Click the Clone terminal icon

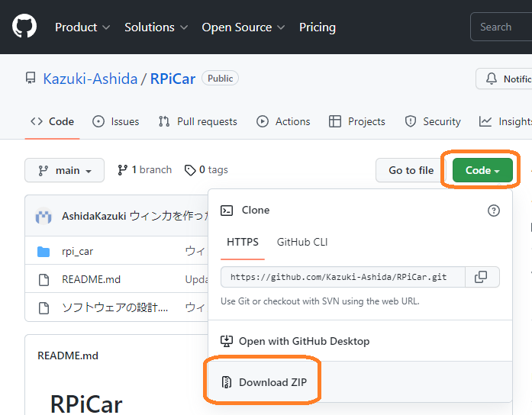click(227, 211)
